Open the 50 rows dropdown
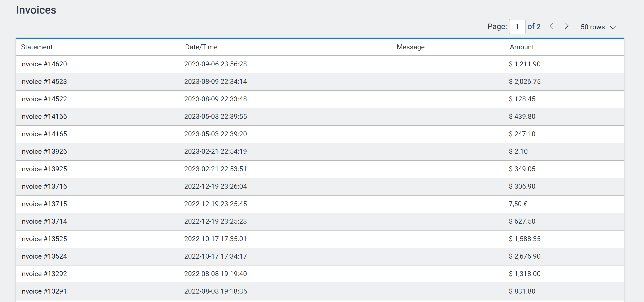The image size is (644, 302). 598,27
